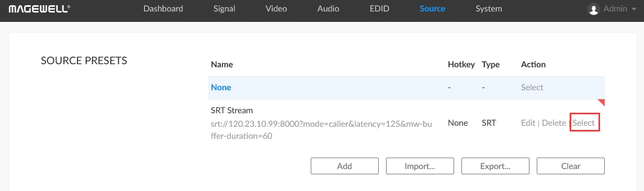Open the System tab
This screenshot has height=191, width=644.
tap(489, 8)
